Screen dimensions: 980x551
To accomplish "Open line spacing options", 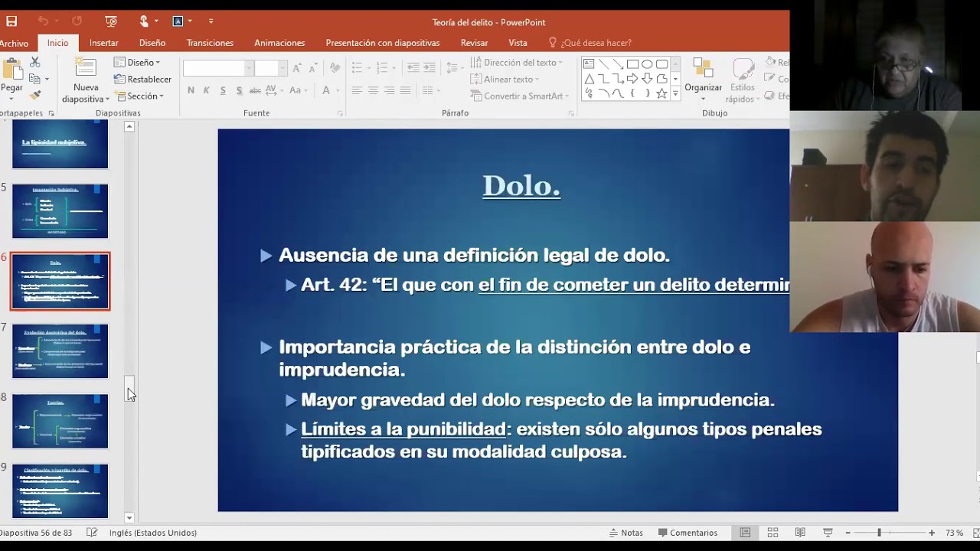I will [454, 68].
